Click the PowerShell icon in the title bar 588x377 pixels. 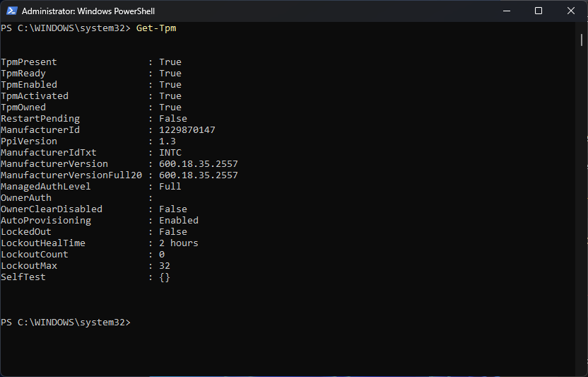tap(11, 11)
